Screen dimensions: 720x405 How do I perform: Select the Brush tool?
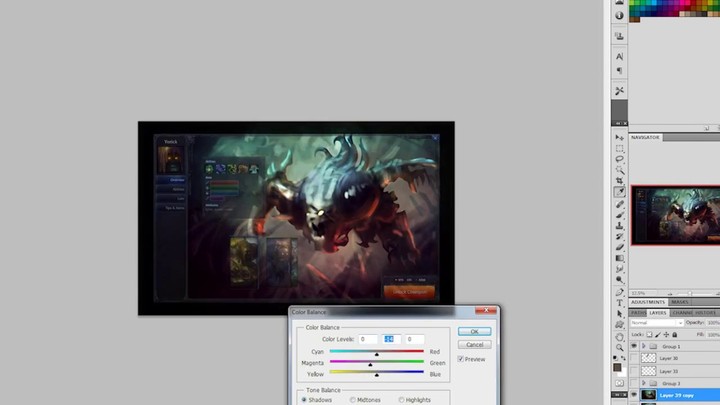(x=619, y=215)
